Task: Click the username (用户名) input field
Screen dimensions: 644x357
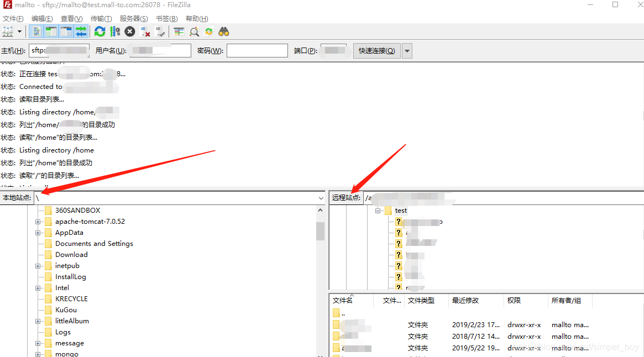Action: 161,50
